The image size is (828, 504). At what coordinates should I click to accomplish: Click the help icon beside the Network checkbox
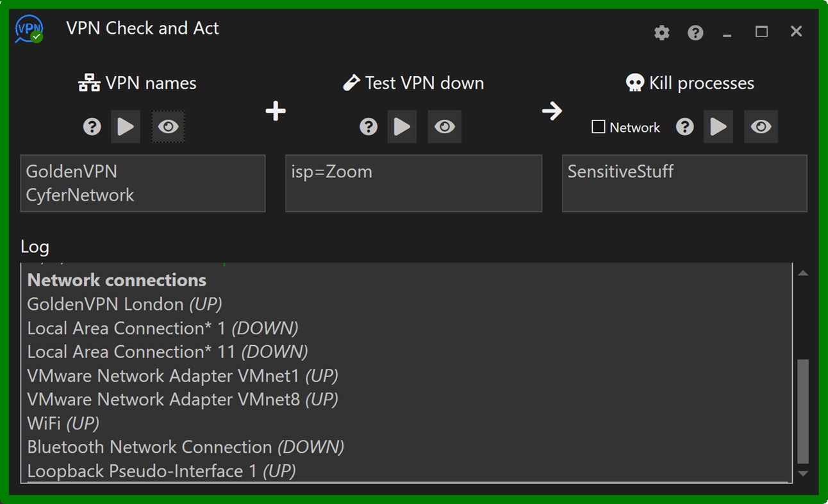684,127
